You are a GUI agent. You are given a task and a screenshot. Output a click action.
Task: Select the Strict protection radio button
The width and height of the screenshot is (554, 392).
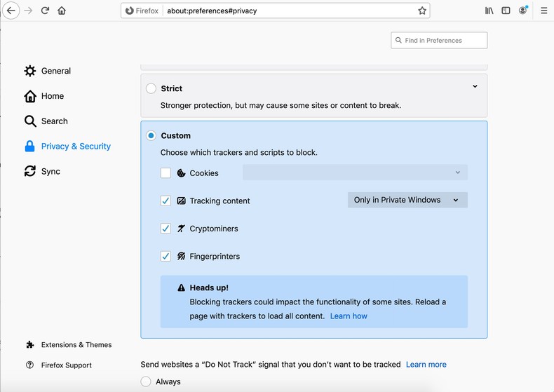[x=151, y=88]
